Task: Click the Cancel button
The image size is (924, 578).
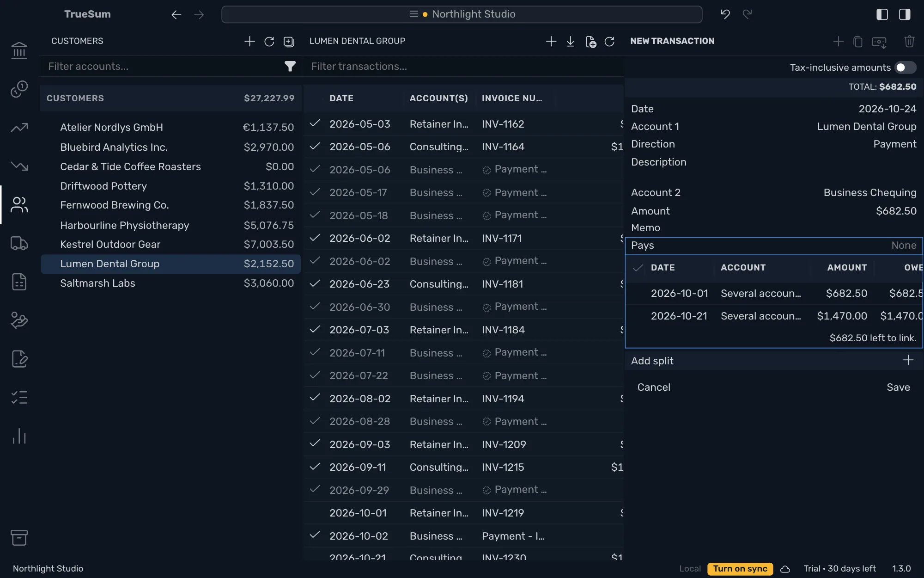Action: tap(654, 387)
